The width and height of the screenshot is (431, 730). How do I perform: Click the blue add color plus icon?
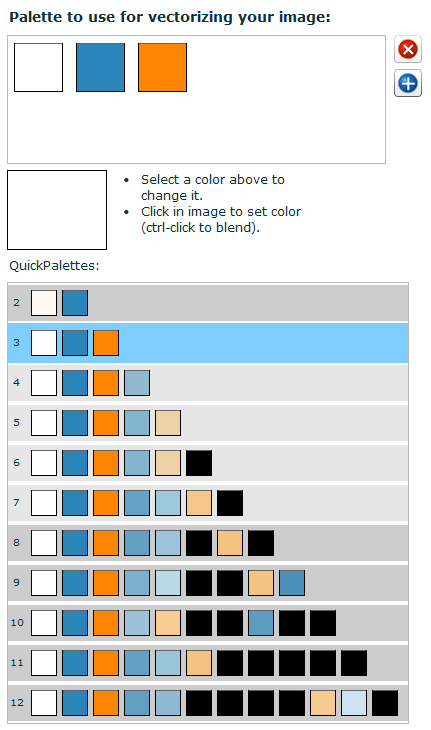408,83
